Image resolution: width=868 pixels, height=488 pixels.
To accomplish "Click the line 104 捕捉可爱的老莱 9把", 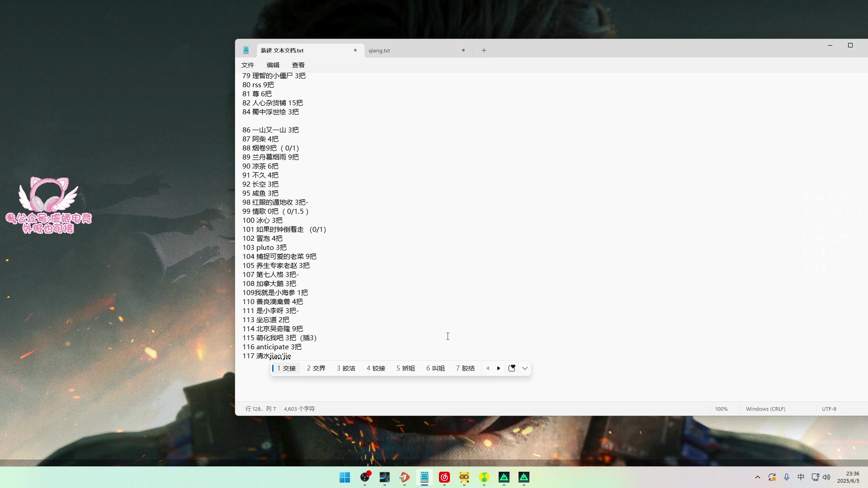I will (x=279, y=257).
